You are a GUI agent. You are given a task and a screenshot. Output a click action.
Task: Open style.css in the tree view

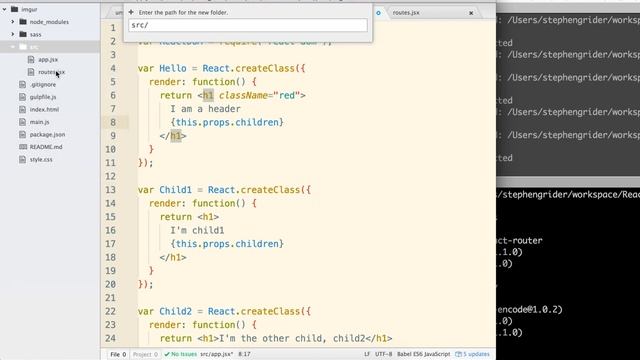pos(41,160)
